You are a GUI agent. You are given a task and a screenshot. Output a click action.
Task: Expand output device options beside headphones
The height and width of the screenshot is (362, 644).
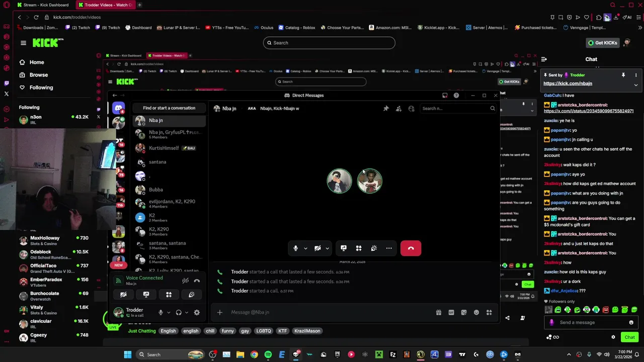tap(187, 312)
